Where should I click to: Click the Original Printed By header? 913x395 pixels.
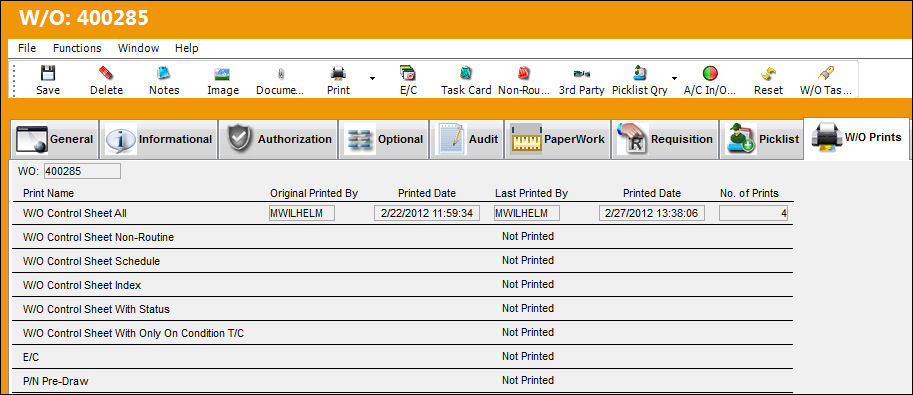pyautogui.click(x=314, y=193)
